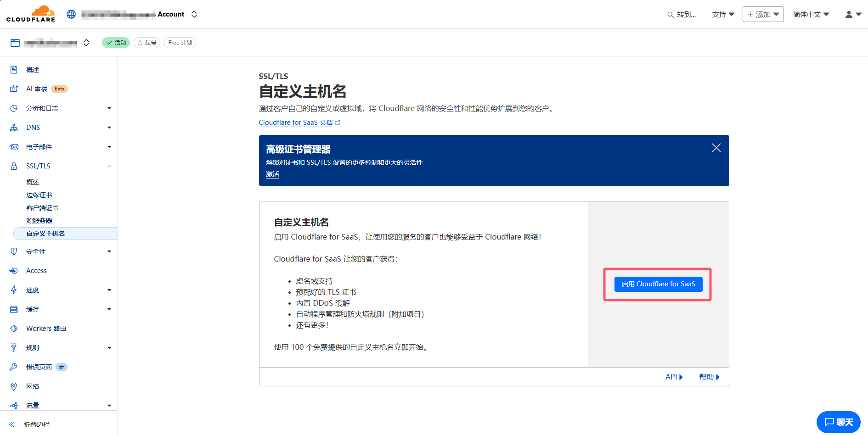868x435 pixels.
Task: Click the chat bubble icon in 聊天
Action: (x=829, y=422)
